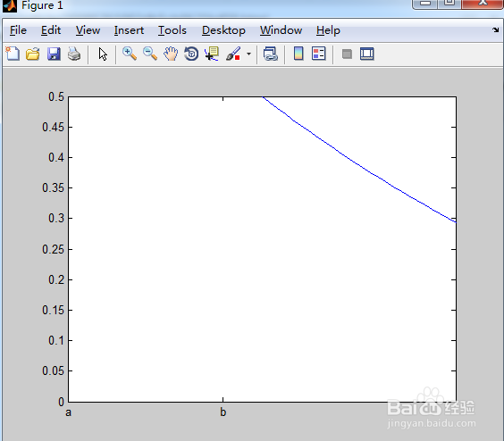This screenshot has width=504, height=441.
Task: Open the File menu
Action: (18, 30)
